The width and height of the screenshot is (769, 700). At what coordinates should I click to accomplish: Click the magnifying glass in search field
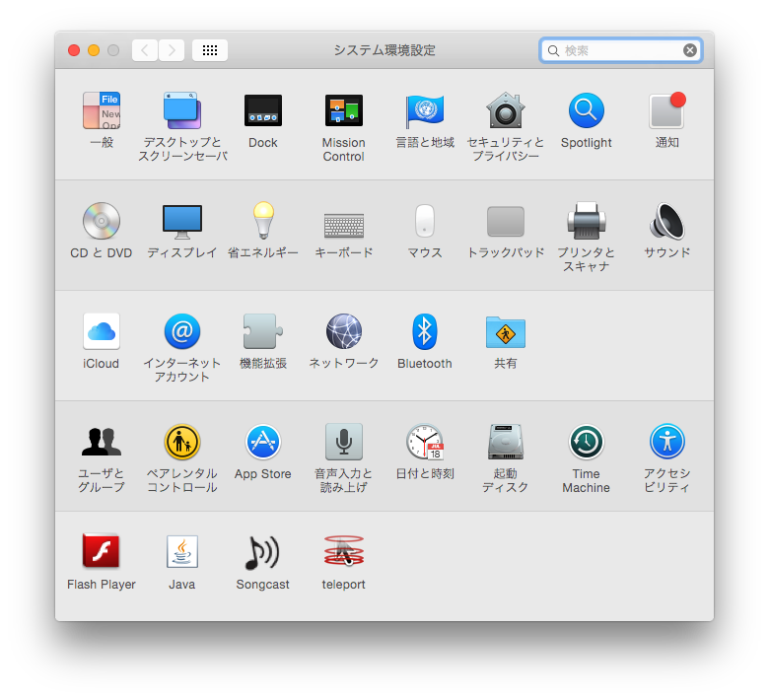(553, 50)
